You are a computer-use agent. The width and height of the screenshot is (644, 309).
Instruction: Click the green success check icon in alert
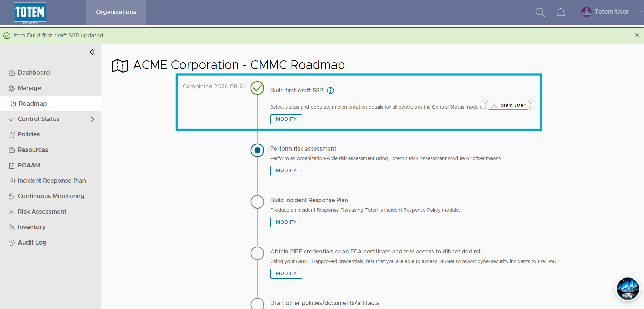[7, 36]
